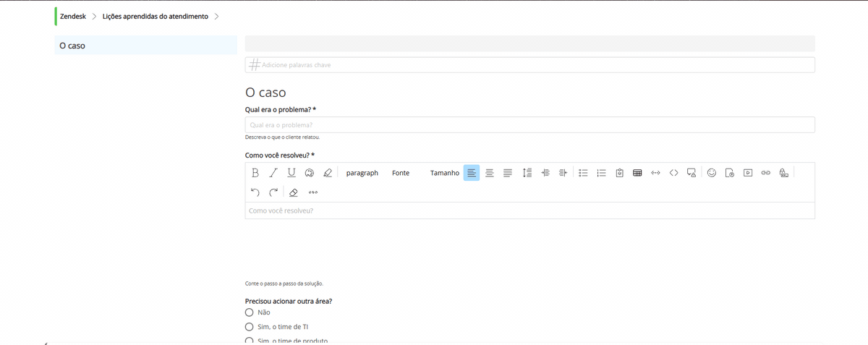Center align the text
This screenshot has height=345, width=868.
(490, 173)
